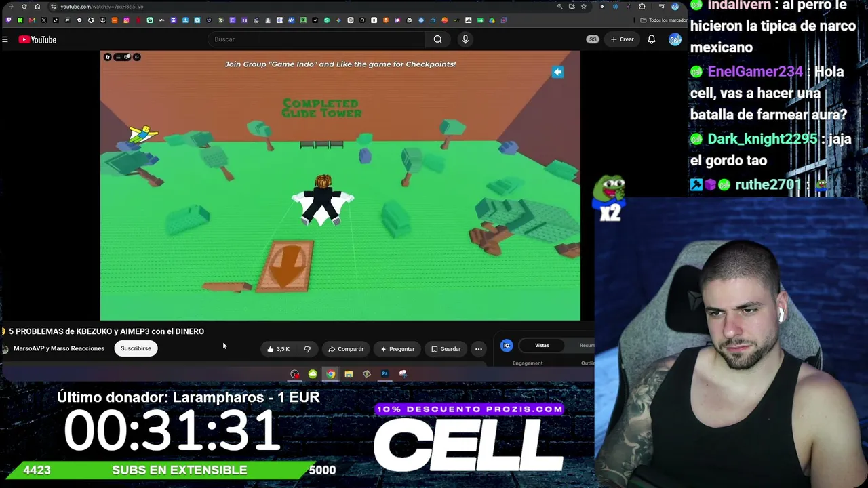Reload the page in the browser

[24, 7]
